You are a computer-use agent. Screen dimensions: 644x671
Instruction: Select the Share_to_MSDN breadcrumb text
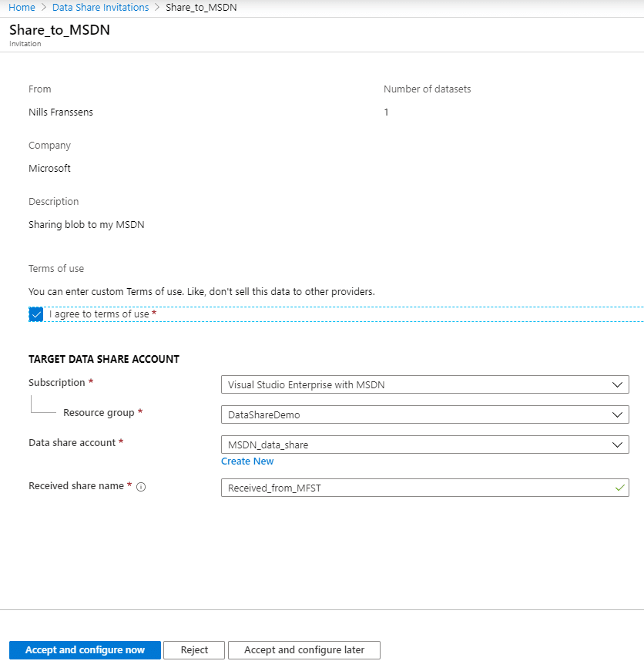201,7
